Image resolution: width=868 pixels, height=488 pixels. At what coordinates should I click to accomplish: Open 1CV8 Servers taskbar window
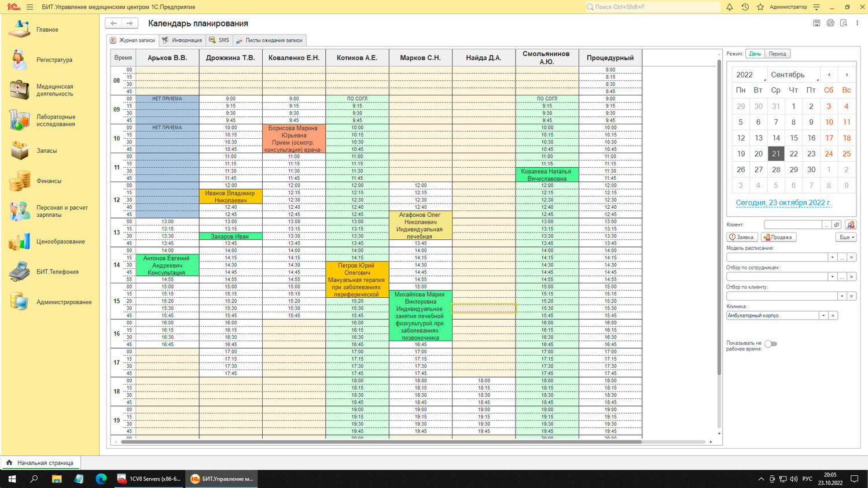149,479
